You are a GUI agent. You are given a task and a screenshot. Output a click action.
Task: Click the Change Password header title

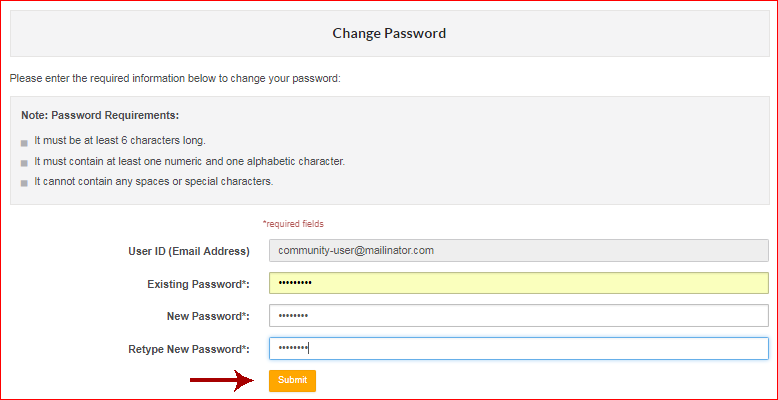click(389, 33)
